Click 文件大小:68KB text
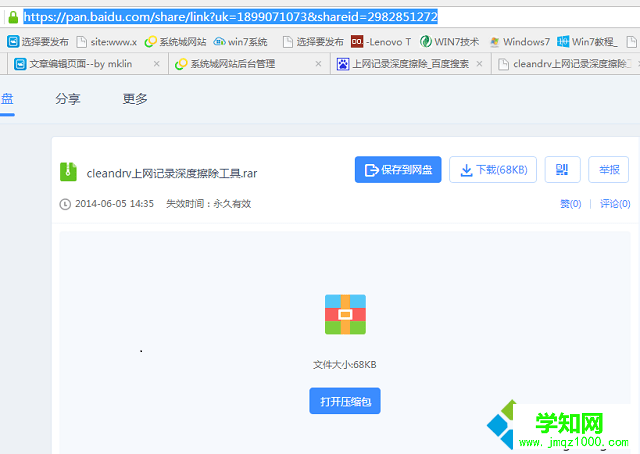Screen dimensions: 640x454 point(344,365)
